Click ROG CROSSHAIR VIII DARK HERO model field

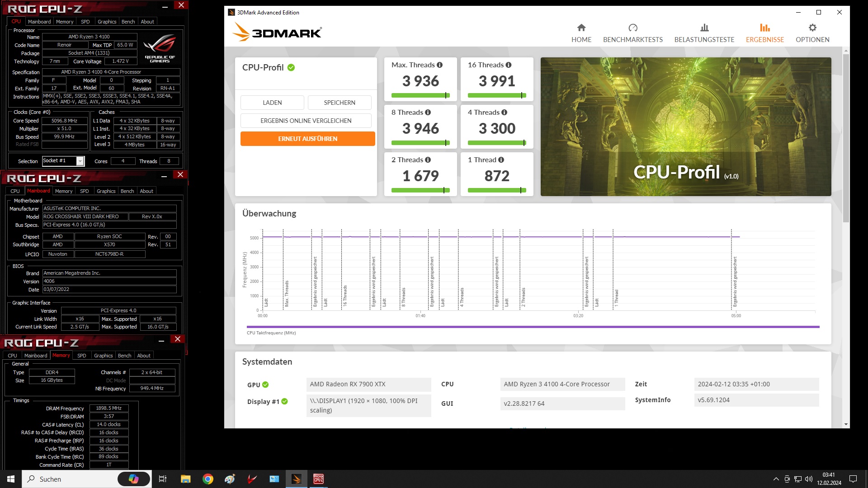85,216
